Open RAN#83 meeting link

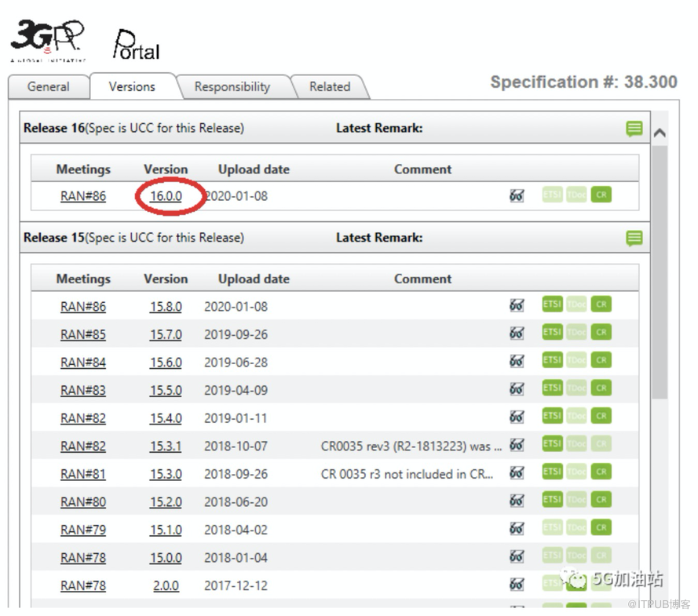click(83, 391)
